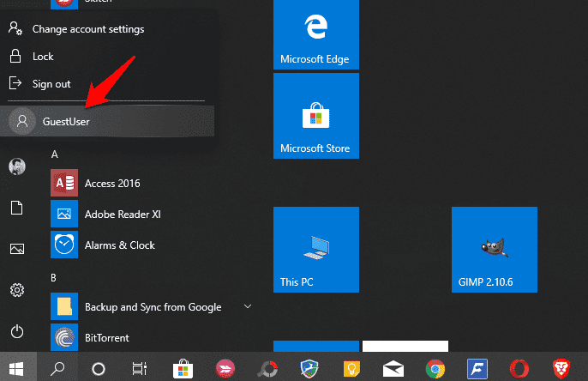
Task: Open the Documents icon in the sidebar
Action: tap(17, 208)
